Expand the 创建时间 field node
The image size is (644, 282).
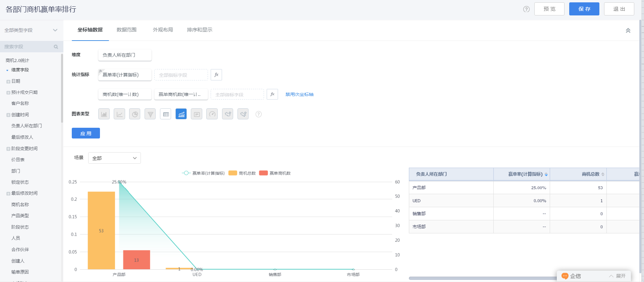click(8, 115)
